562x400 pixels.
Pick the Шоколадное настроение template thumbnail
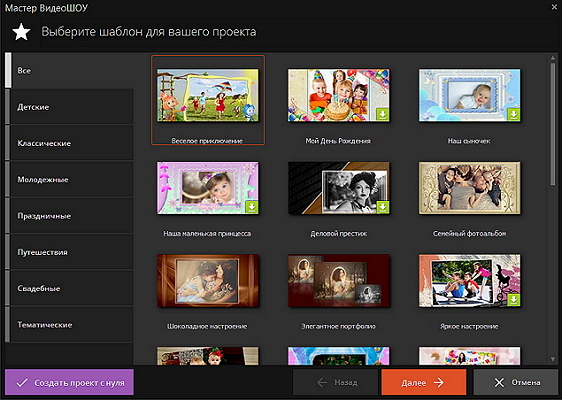[208, 281]
